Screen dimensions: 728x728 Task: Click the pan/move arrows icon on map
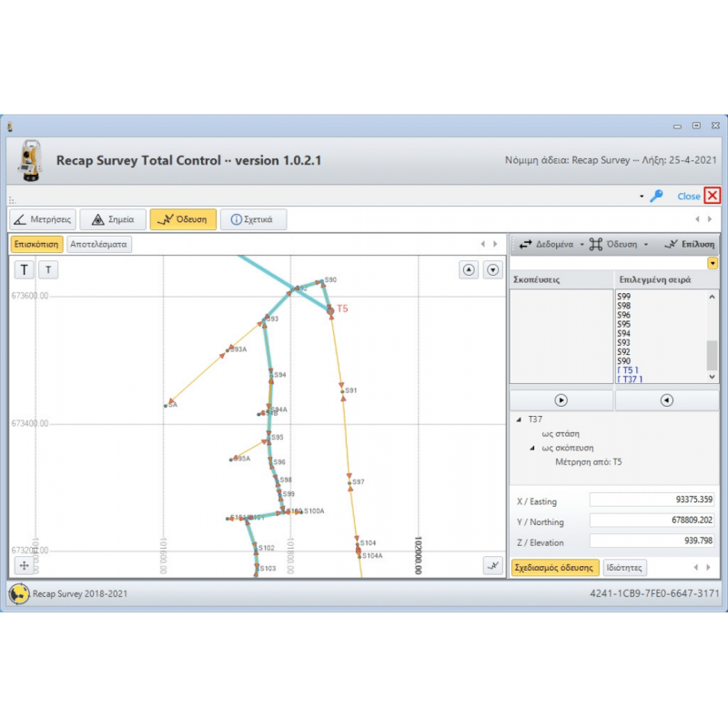tap(25, 565)
